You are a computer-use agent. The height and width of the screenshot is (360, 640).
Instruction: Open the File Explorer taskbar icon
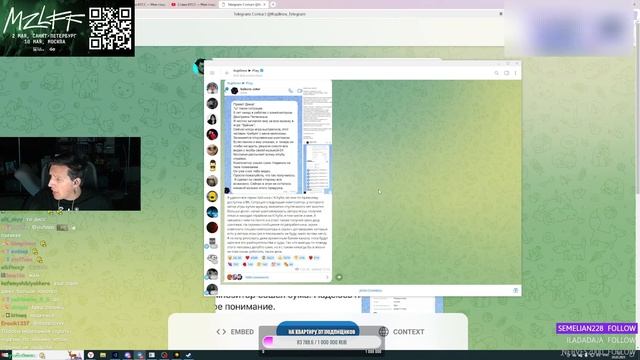102,355
